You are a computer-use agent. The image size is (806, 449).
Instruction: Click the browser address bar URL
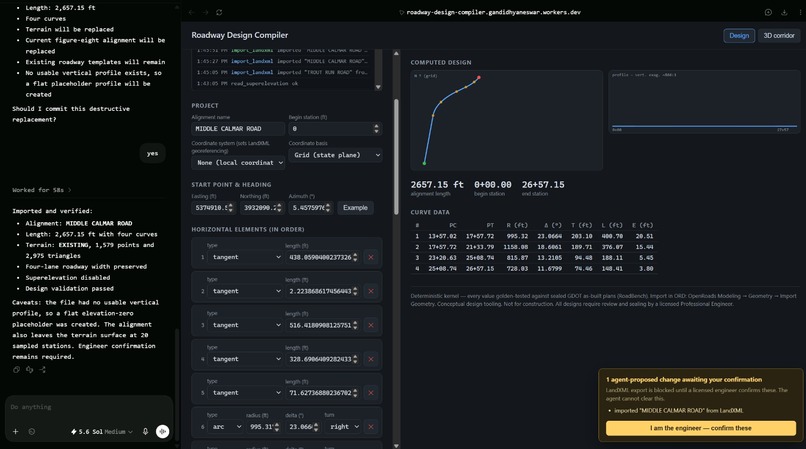tap(493, 12)
